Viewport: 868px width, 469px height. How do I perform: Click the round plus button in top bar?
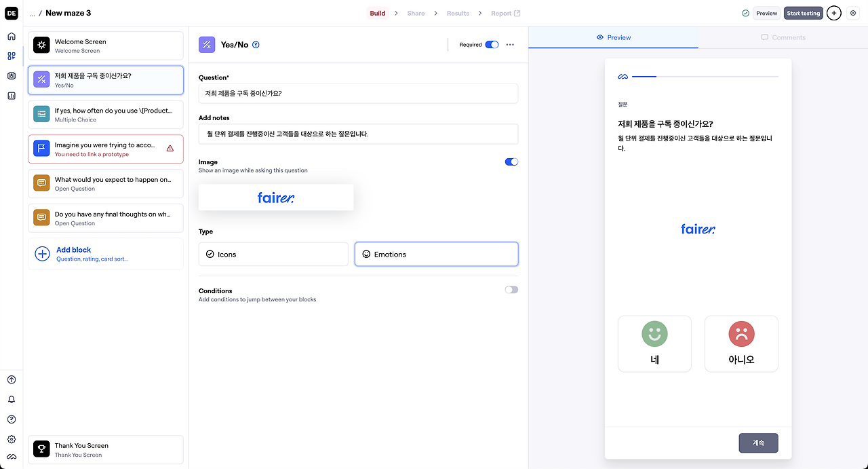pos(834,13)
